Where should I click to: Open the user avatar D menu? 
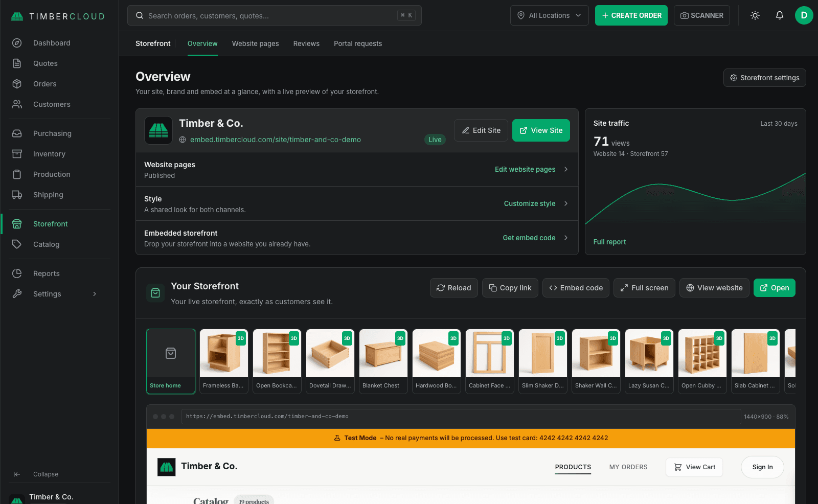coord(804,15)
